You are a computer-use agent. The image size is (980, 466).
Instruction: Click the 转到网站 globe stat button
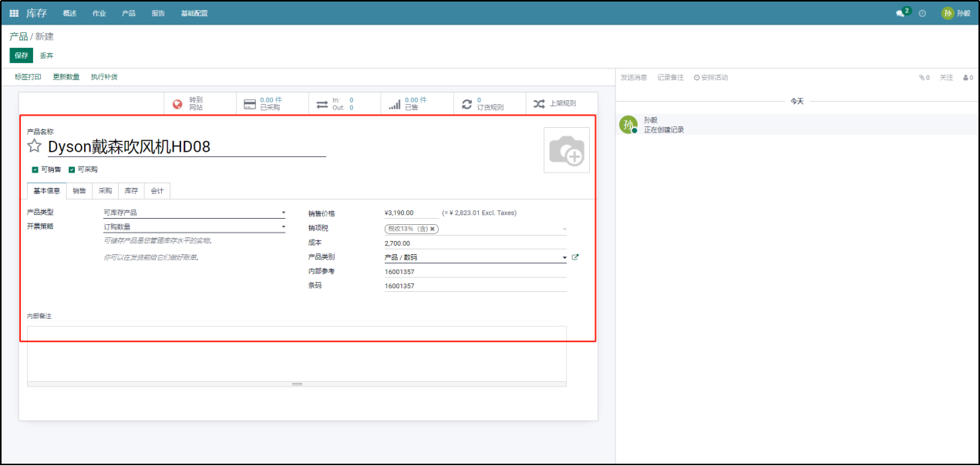pyautogui.click(x=200, y=103)
